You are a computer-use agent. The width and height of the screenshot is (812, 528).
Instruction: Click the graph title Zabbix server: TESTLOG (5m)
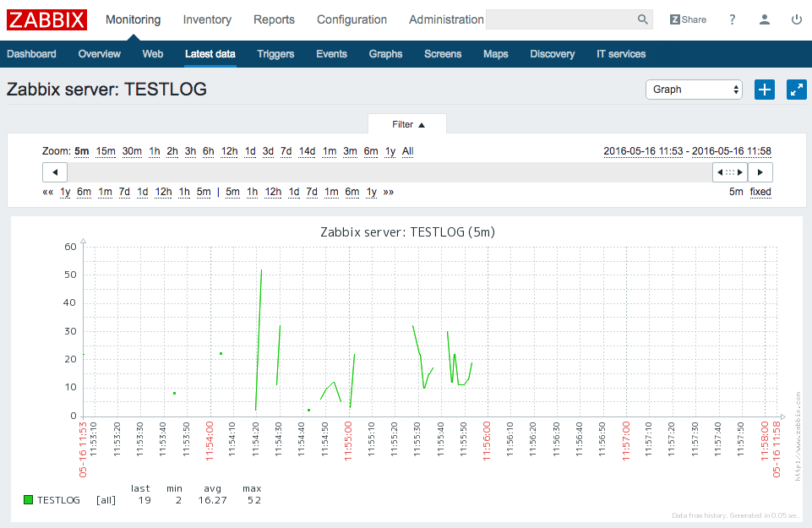pyautogui.click(x=407, y=232)
